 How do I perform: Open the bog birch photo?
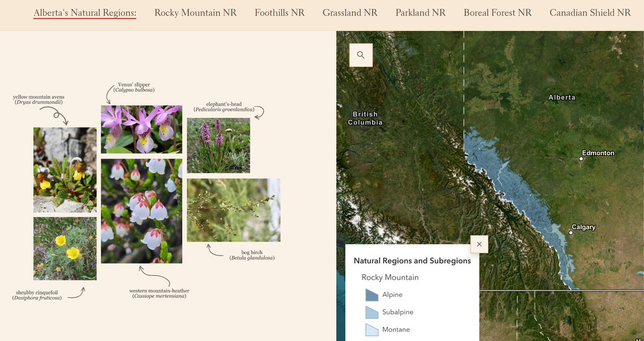[233, 209]
